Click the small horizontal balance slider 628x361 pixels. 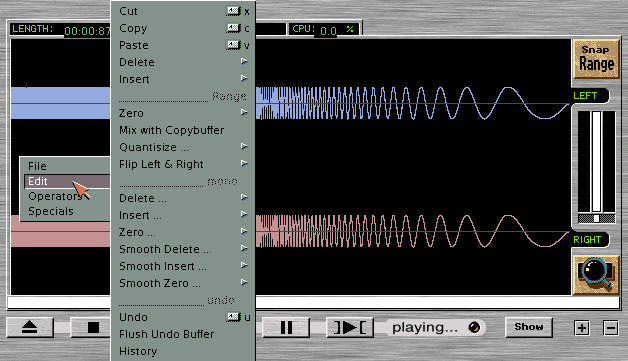[x=596, y=218]
